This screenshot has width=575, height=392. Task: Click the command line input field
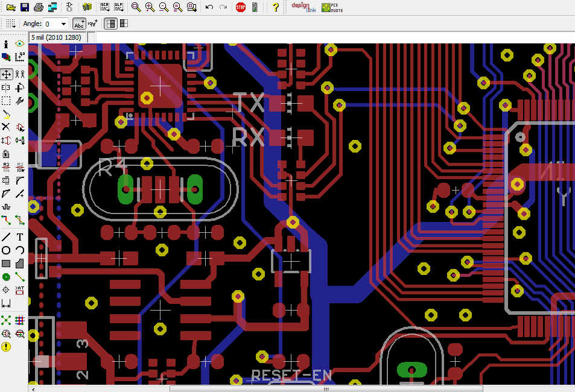pyautogui.click(x=335, y=37)
